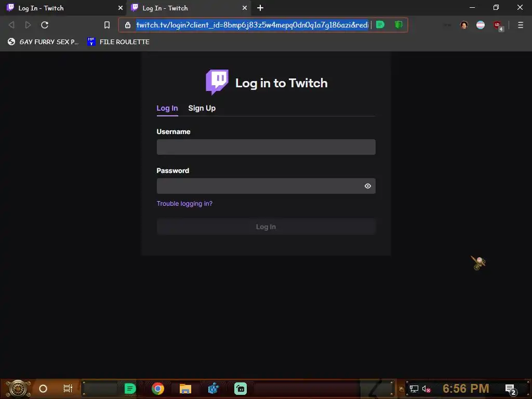Select the Log In form tab
Viewport: 532px width, 399px height.
coord(167,108)
